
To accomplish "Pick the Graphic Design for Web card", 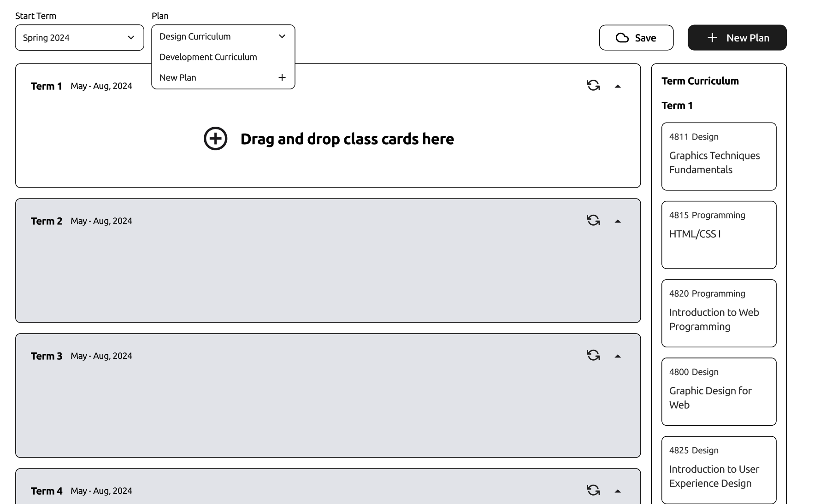I will point(719,392).
